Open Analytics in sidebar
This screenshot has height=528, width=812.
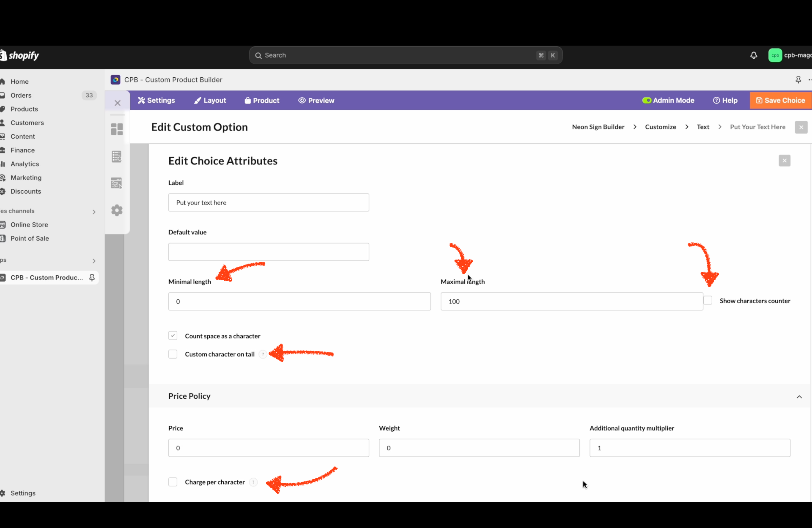[24, 164]
